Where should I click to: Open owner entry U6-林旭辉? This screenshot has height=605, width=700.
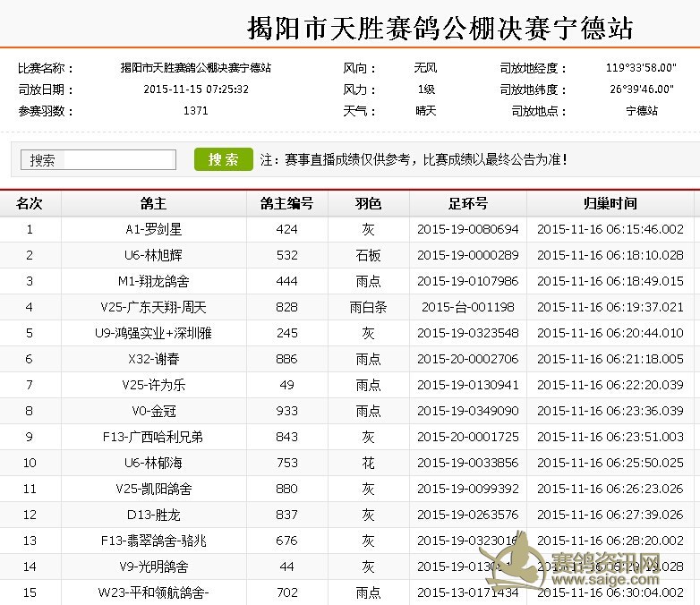153,255
